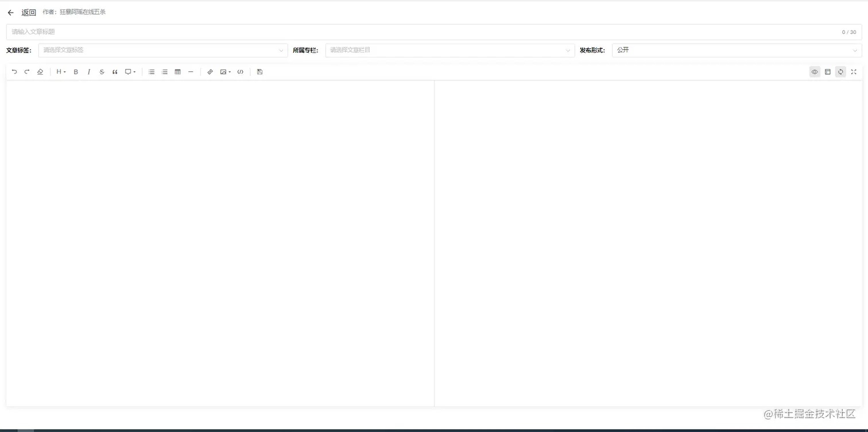
Task: Click the save floppy-disk icon
Action: pyautogui.click(x=259, y=72)
